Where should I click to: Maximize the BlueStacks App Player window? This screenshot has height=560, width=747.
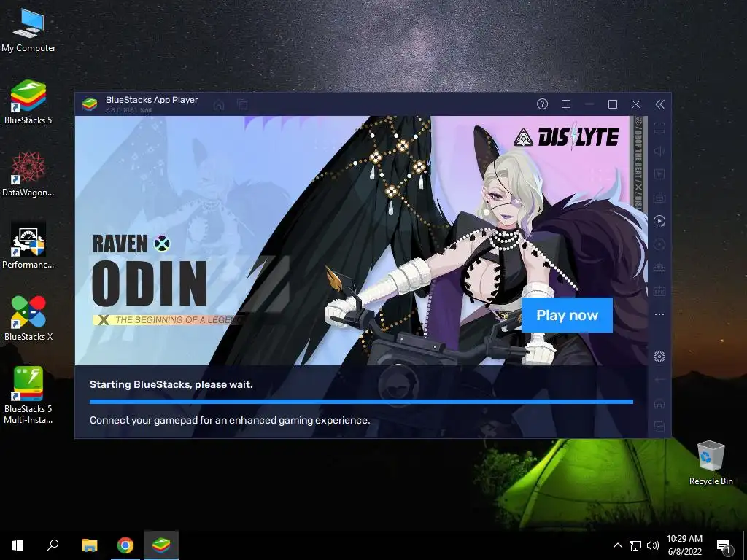click(613, 104)
